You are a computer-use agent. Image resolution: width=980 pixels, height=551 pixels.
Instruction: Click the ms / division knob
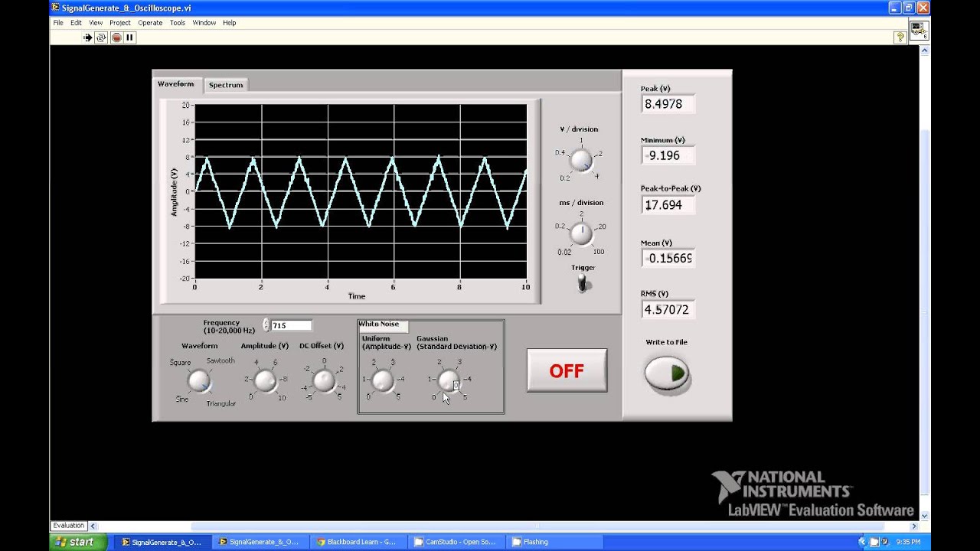582,234
